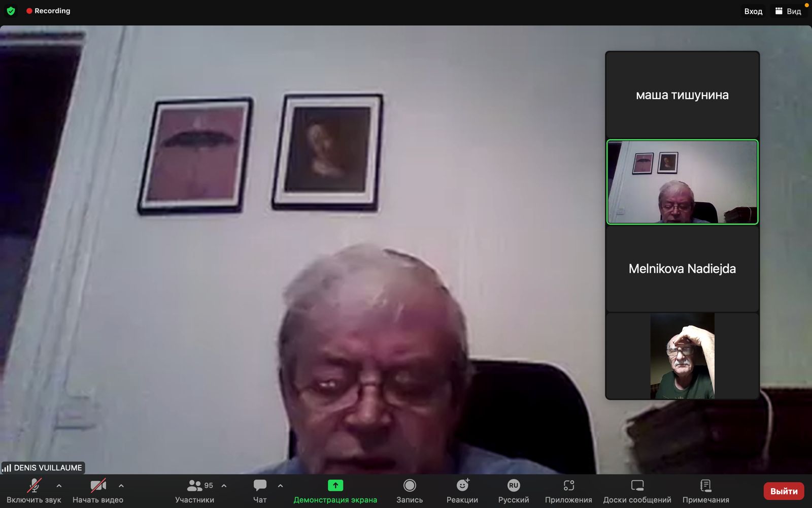Open the Participants list icon
Viewport: 812px width, 508px height.
click(194, 486)
